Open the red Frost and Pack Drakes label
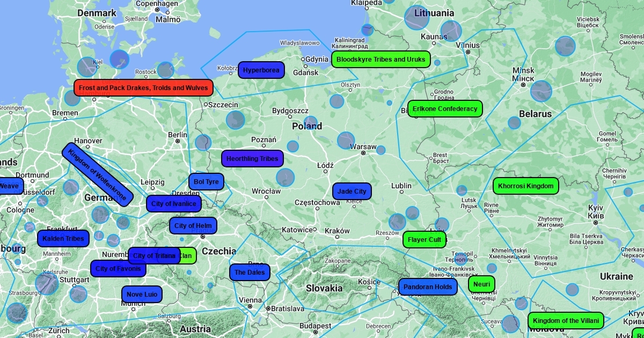Image resolution: width=644 pixels, height=338 pixels. [143, 88]
